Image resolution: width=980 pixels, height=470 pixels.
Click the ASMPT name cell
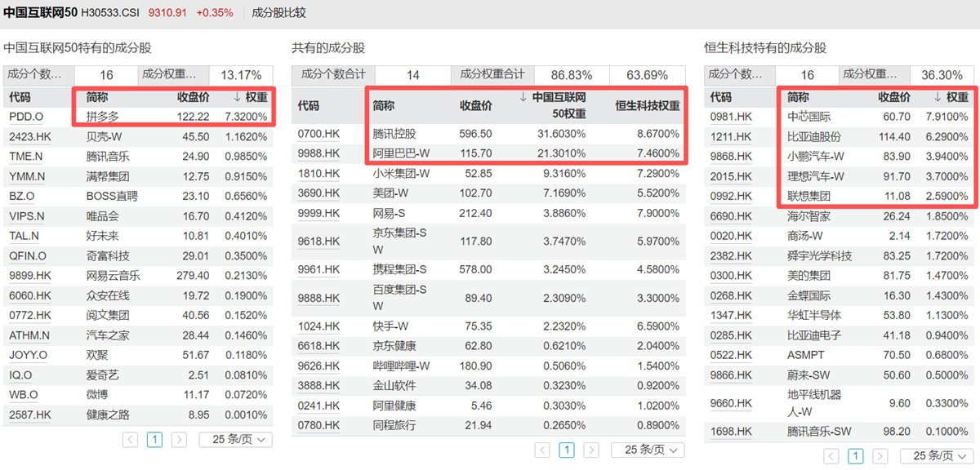click(806, 355)
